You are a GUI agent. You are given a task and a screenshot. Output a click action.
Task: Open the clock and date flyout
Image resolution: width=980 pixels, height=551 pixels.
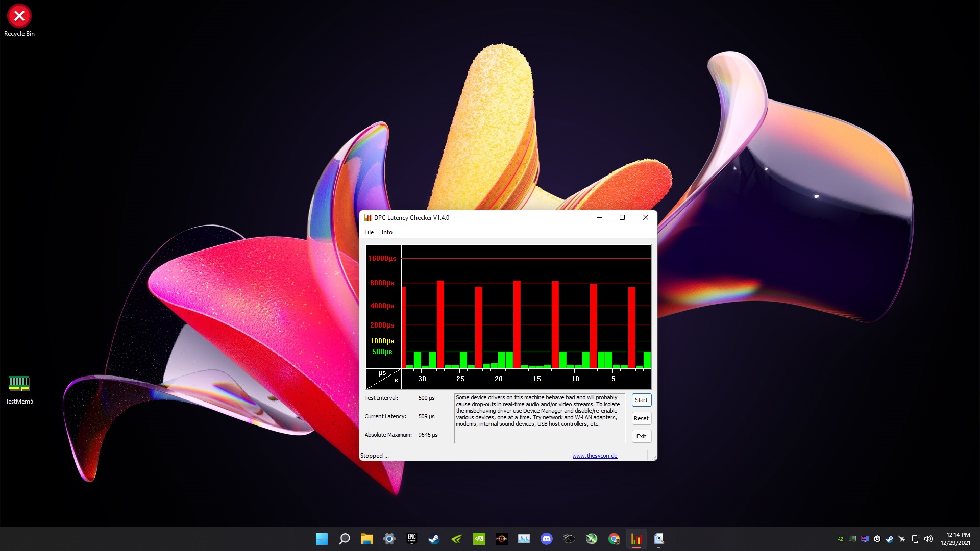coord(955,539)
